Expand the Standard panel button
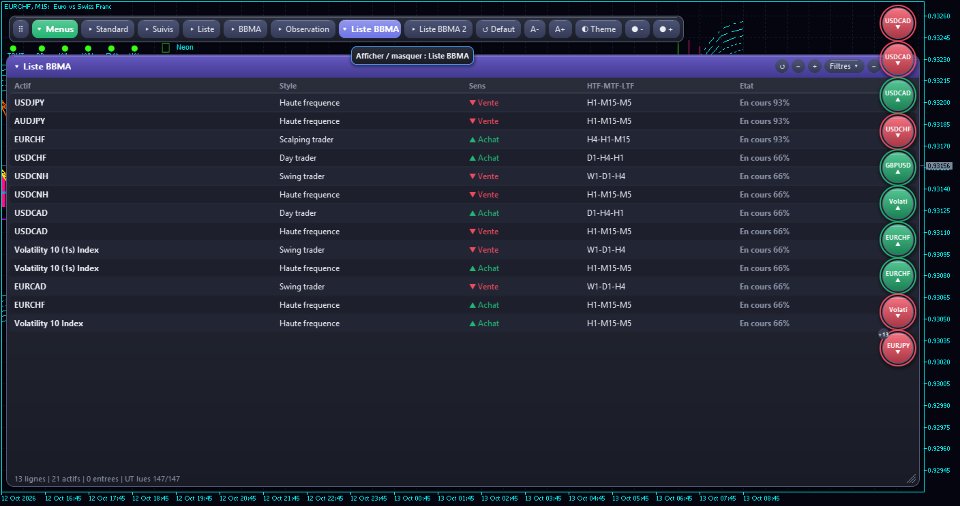 108,29
